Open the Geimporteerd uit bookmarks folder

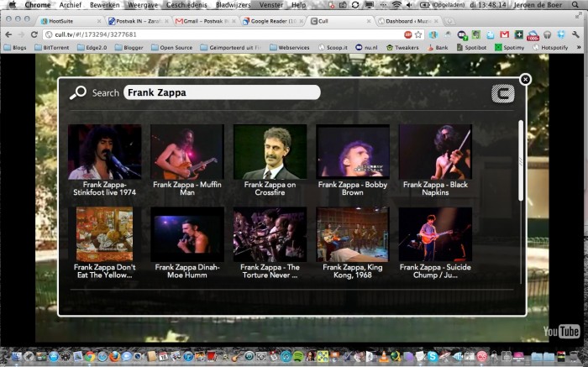pos(231,48)
